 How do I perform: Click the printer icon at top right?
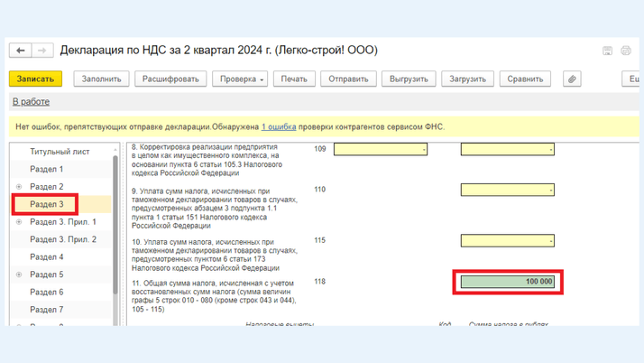click(x=626, y=51)
